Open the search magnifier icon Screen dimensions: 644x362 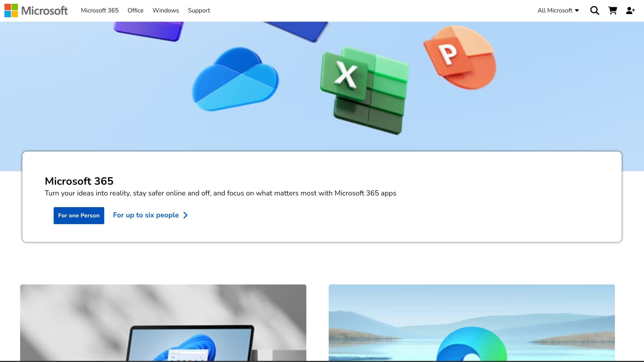tap(594, 11)
